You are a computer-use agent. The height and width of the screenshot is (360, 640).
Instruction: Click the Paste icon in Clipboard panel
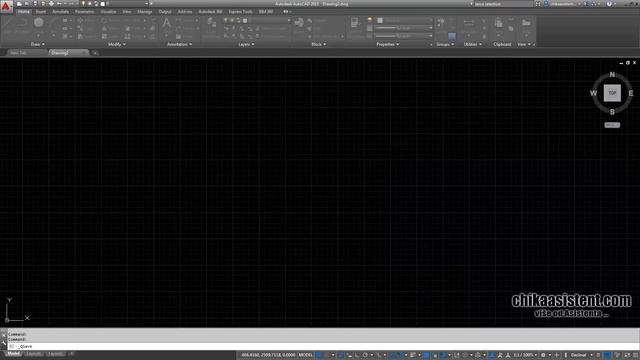click(498, 22)
